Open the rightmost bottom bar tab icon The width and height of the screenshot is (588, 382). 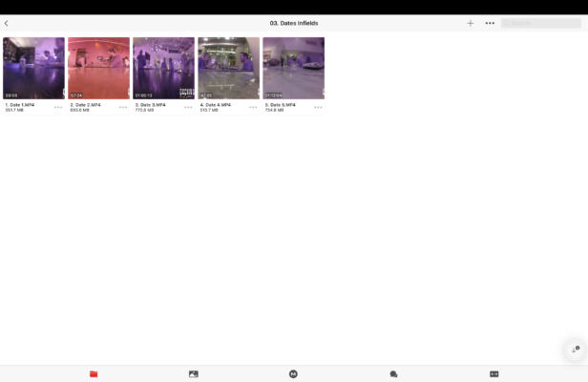tap(493, 373)
